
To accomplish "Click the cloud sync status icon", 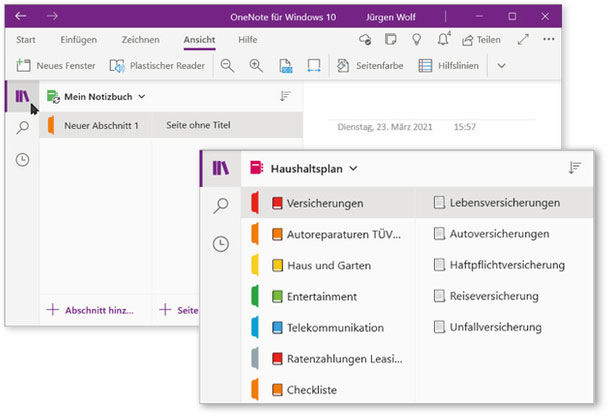I will [365, 39].
